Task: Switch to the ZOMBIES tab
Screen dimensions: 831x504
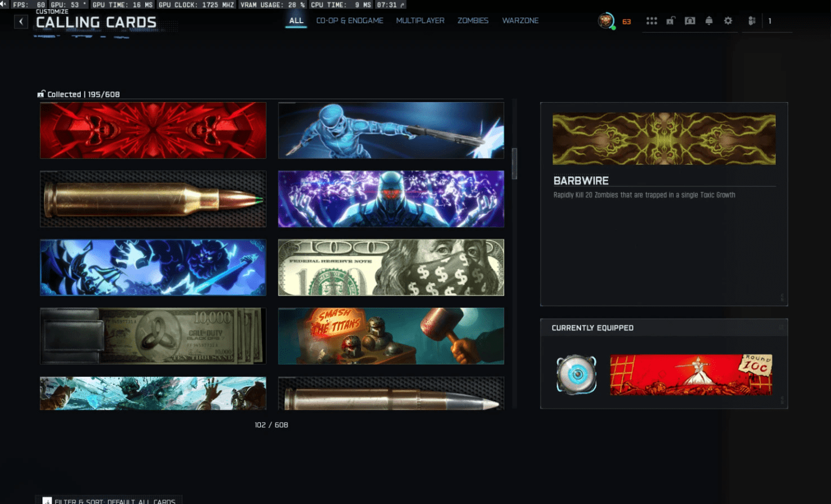Action: coord(472,20)
